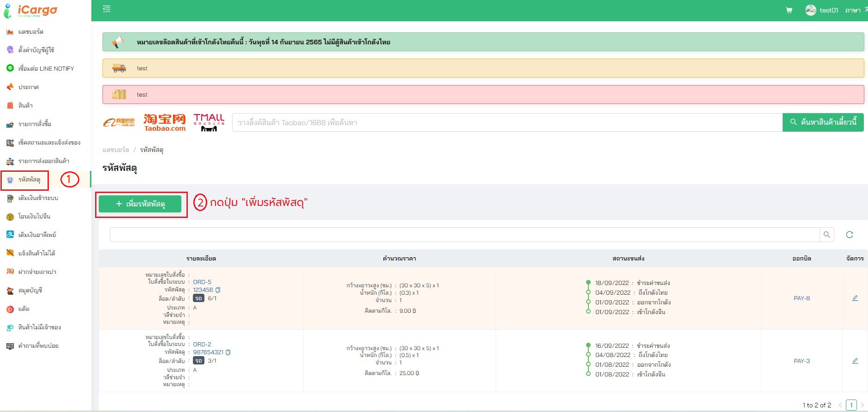Click the คำนวณราคา column header
Viewport: 868px width, 412px height.
tap(400, 258)
